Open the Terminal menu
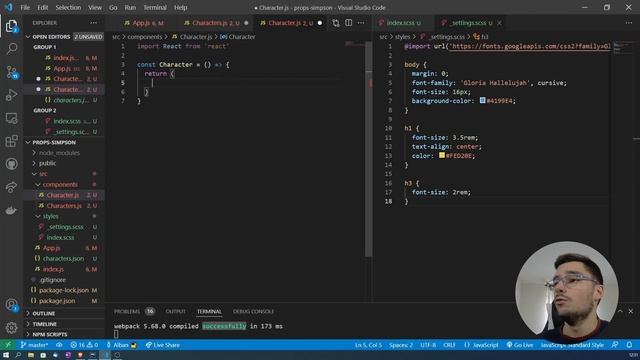 [155, 7]
